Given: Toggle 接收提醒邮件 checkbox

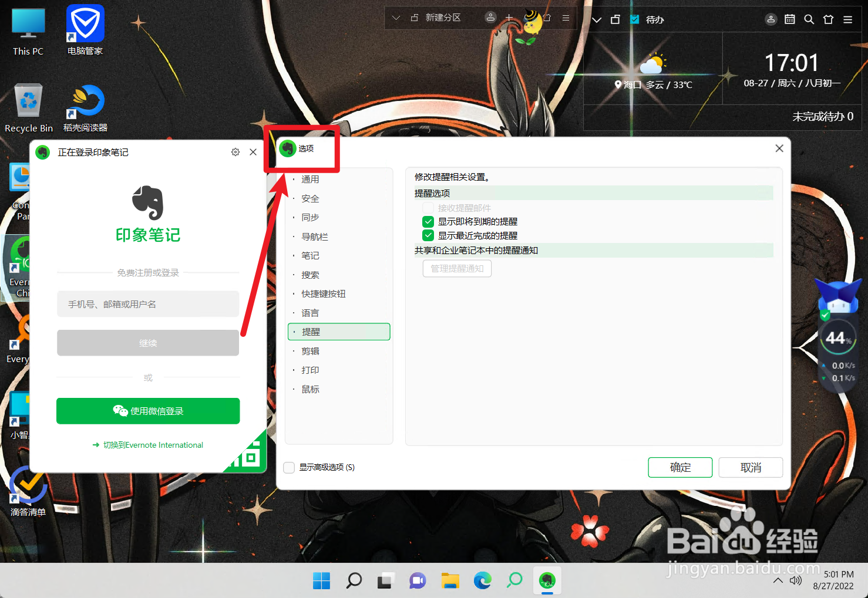Looking at the screenshot, I should [x=428, y=208].
